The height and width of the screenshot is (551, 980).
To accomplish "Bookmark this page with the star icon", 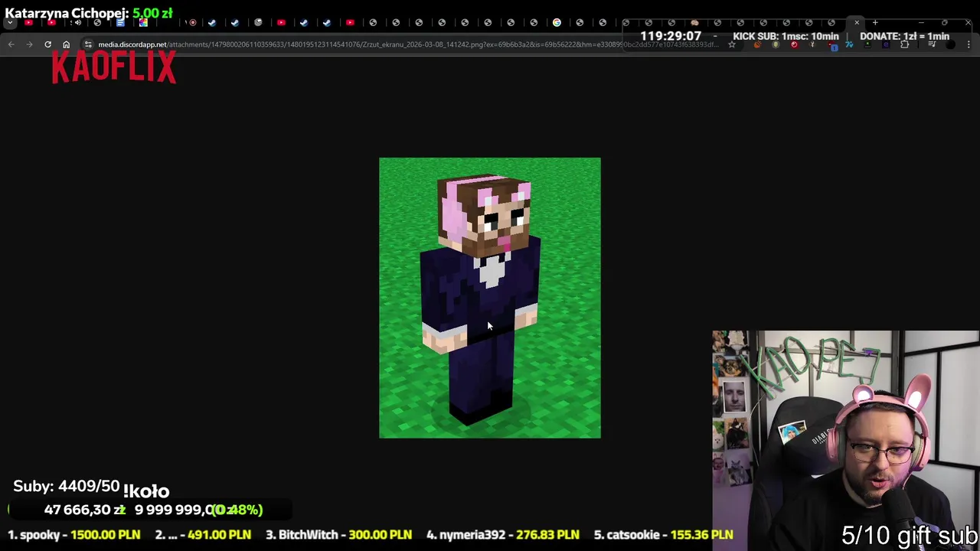I will pos(732,44).
